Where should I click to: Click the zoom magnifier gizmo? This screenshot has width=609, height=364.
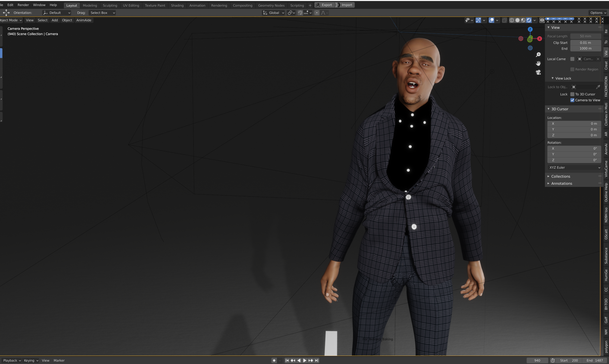tap(538, 54)
